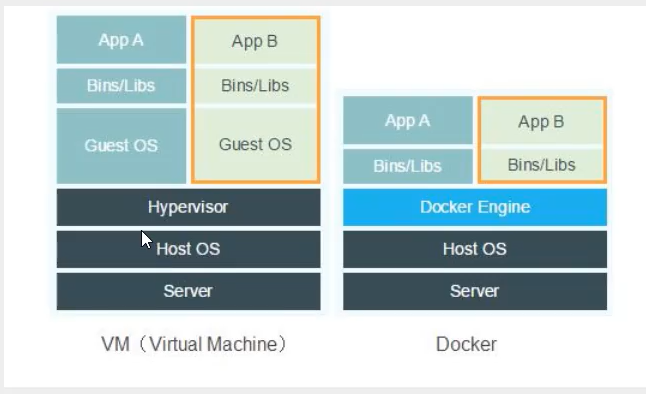Click the Docker Engine blue bar
Viewport: 646px width, 394px height.
point(475,207)
